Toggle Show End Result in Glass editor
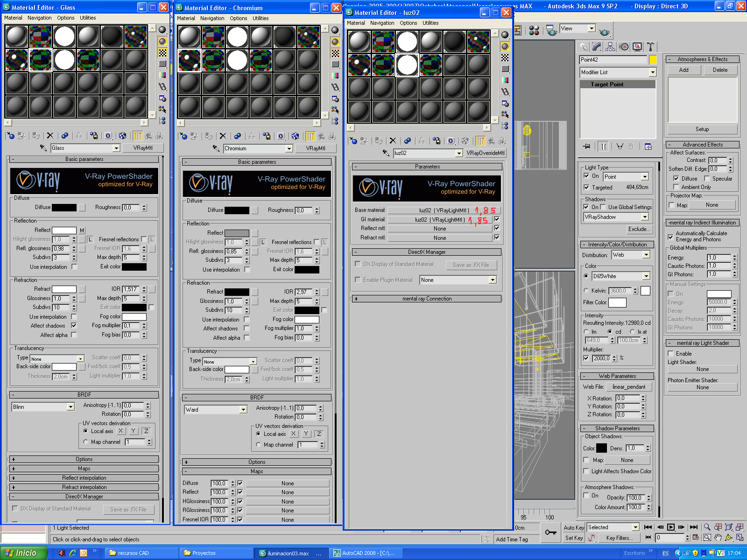 138,136
